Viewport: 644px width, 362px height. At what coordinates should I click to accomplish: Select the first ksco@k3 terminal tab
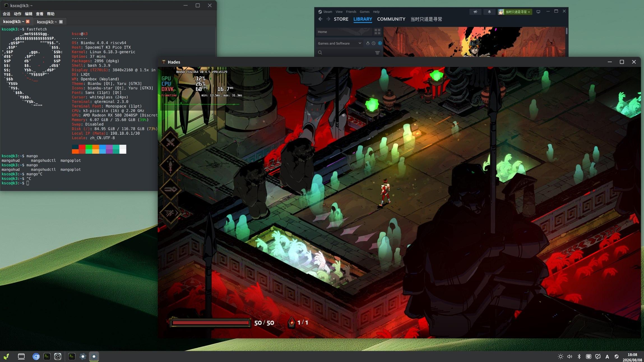pos(17,22)
